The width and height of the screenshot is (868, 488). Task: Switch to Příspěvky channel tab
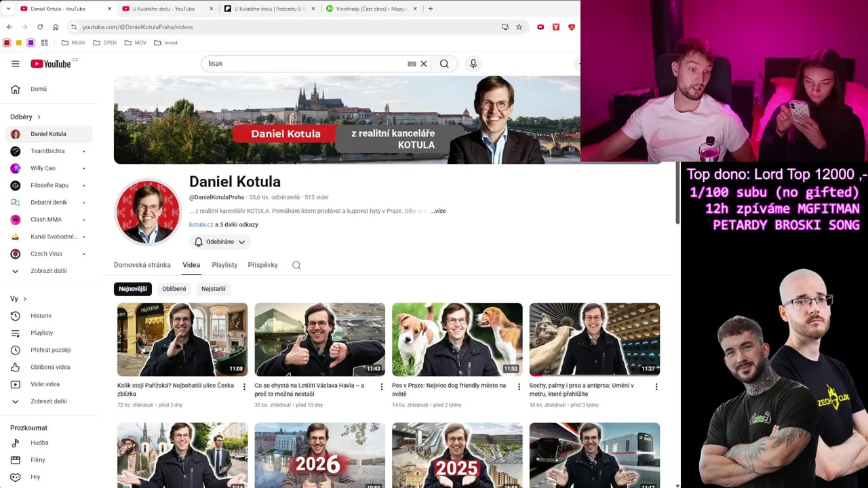pyautogui.click(x=263, y=265)
